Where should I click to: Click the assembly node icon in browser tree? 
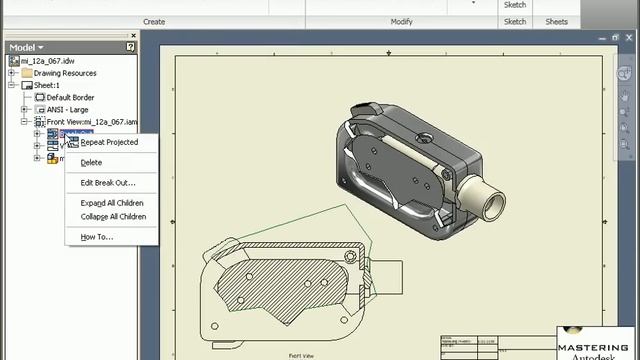[x=53, y=158]
